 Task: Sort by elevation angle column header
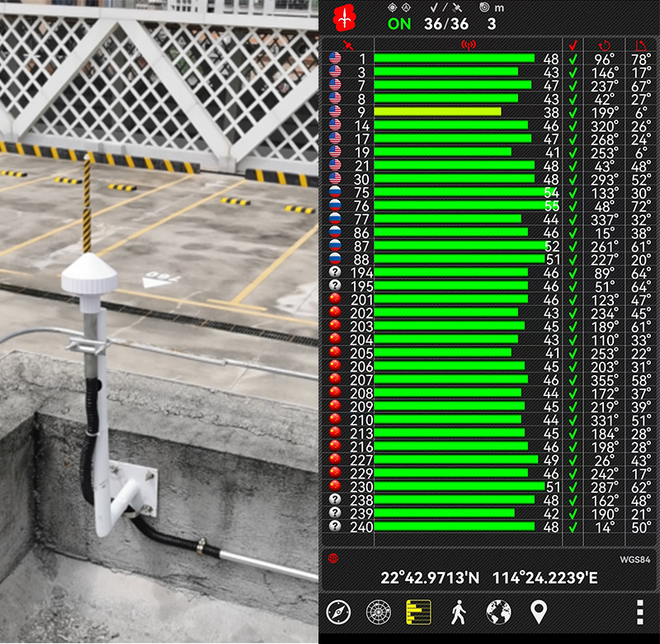coord(640,45)
